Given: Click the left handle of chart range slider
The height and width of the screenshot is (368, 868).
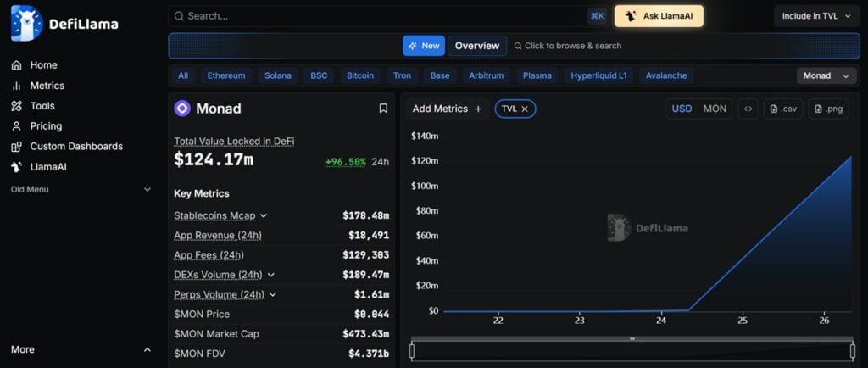Looking at the screenshot, I should [412, 350].
